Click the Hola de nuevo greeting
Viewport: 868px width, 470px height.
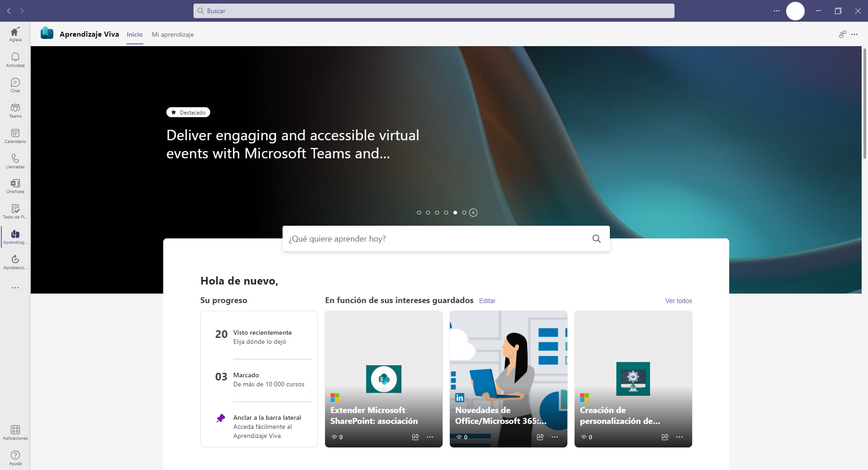pos(239,281)
